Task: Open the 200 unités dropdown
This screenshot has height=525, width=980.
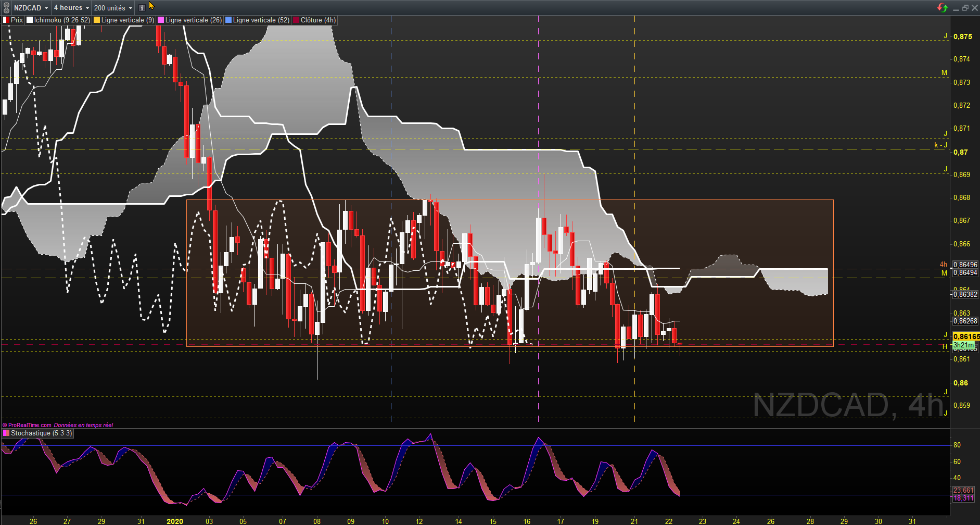Action: 113,8
